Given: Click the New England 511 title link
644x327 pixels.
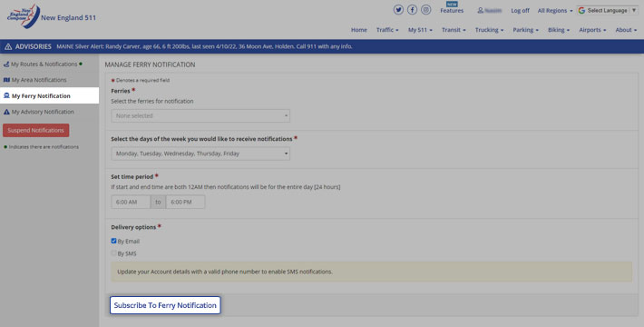Looking at the screenshot, I should tap(68, 17).
